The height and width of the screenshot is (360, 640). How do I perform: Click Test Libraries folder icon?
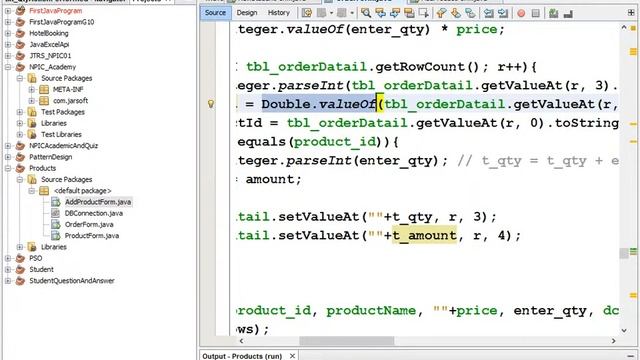tap(32, 134)
